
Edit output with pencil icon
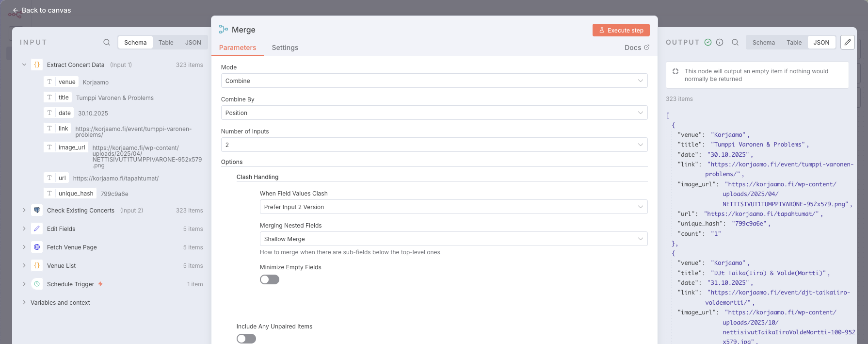click(848, 42)
